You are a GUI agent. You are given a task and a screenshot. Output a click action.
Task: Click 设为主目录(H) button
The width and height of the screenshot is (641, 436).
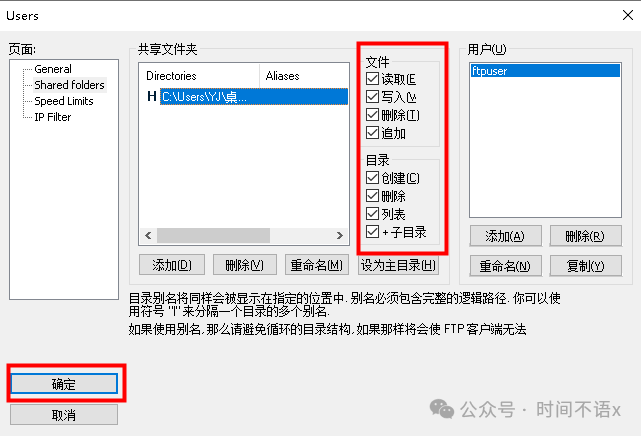click(x=398, y=265)
